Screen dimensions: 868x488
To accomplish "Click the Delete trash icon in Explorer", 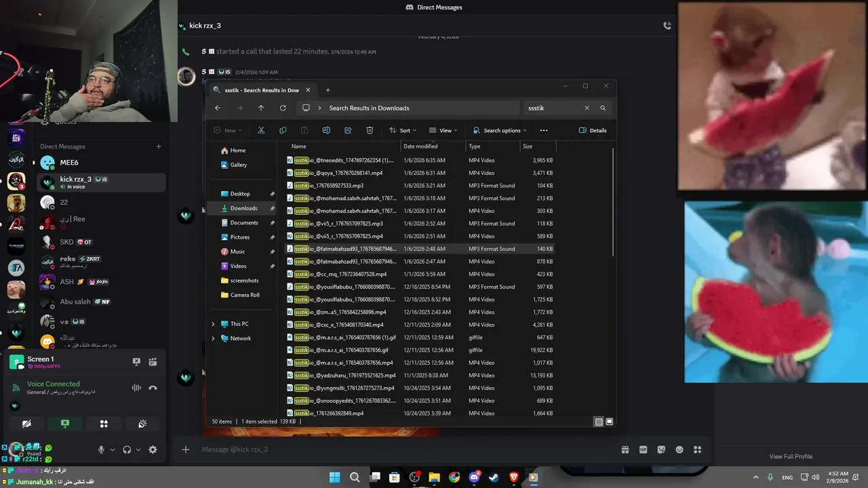I will coord(370,130).
